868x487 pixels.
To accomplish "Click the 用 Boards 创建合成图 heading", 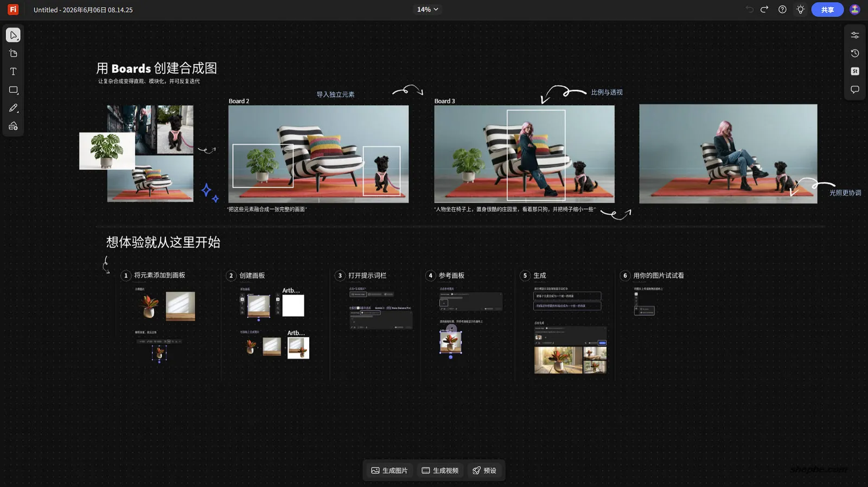I will (157, 68).
